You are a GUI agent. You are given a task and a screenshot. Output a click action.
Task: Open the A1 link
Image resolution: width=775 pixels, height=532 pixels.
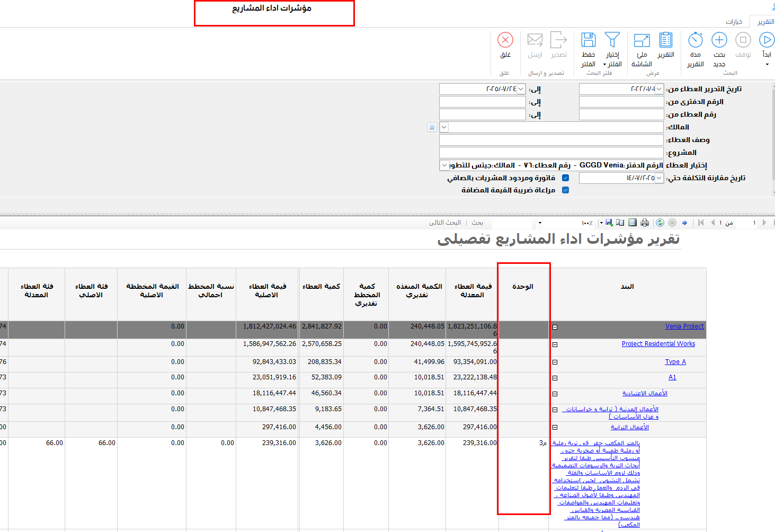click(672, 377)
